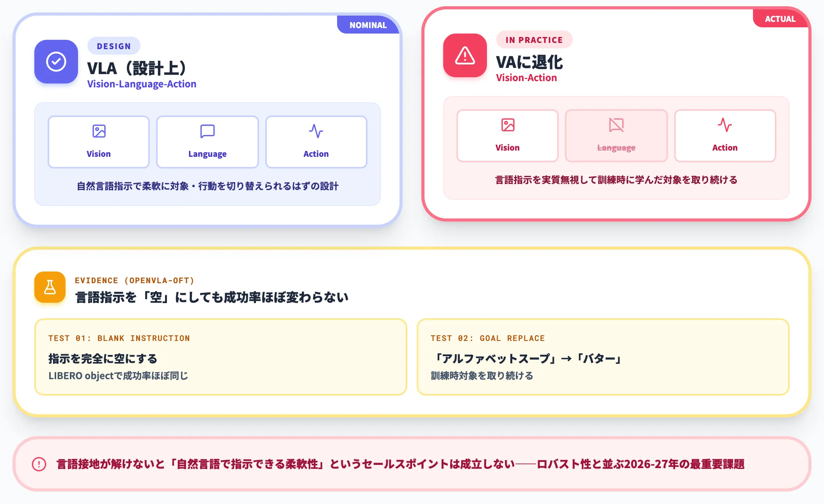Click the red warning triangle icon

pyautogui.click(x=465, y=55)
